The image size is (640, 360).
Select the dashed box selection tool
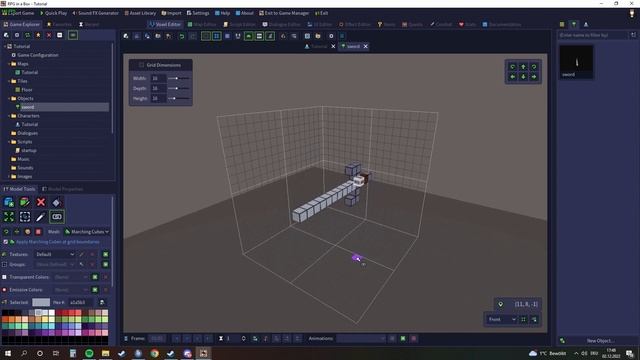[25, 217]
